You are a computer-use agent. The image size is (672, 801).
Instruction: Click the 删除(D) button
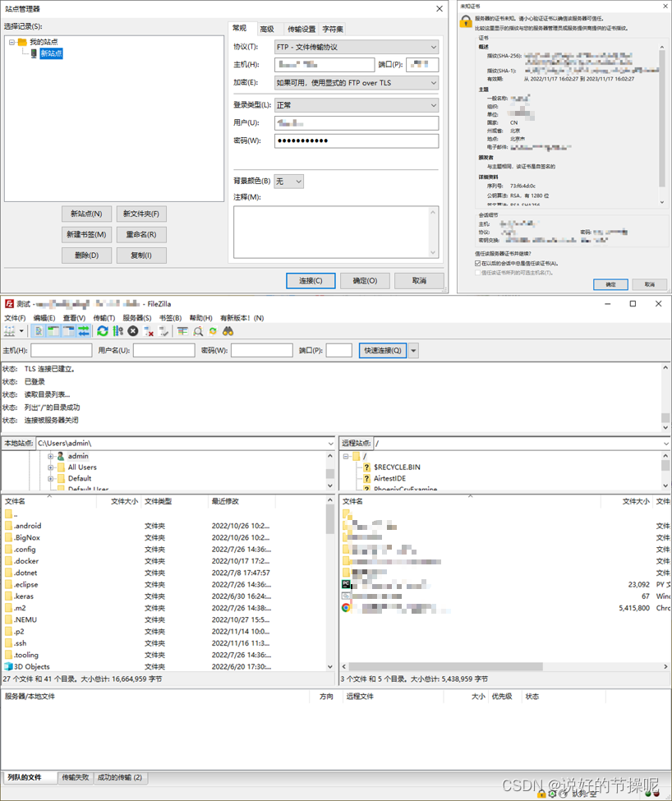click(86, 255)
